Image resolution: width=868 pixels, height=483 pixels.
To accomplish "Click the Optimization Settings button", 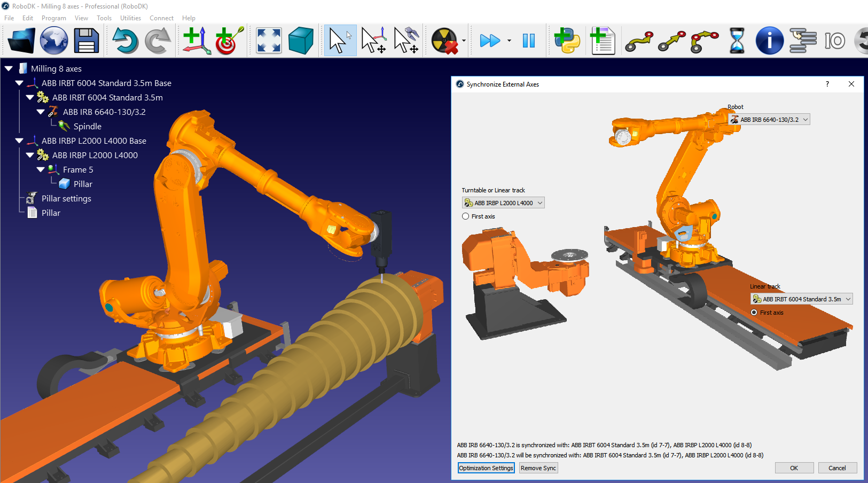I will pos(486,468).
